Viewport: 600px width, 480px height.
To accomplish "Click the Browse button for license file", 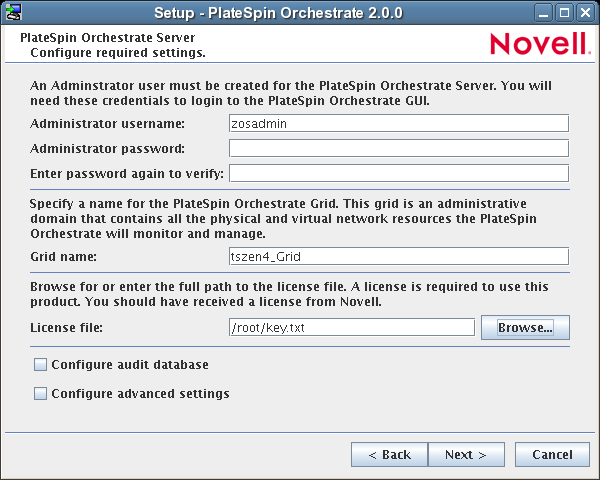I will (x=525, y=327).
